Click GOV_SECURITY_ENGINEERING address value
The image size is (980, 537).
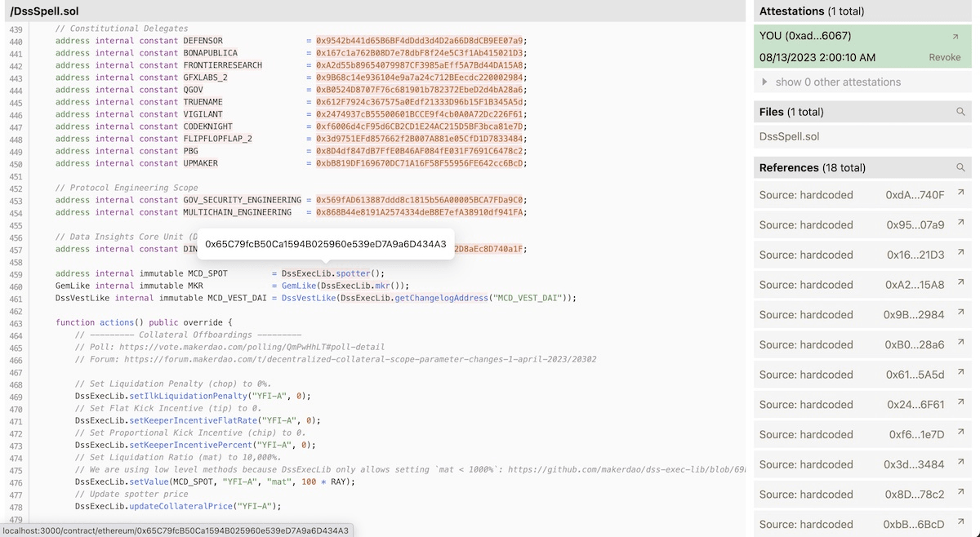click(x=421, y=200)
